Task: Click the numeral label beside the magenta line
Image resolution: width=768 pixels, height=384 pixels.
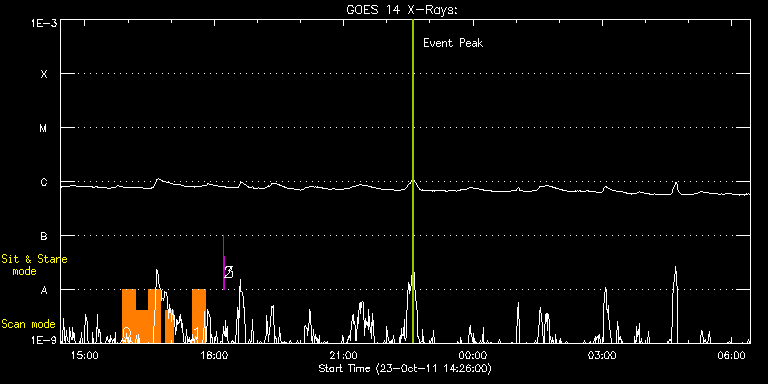Action: click(x=228, y=272)
